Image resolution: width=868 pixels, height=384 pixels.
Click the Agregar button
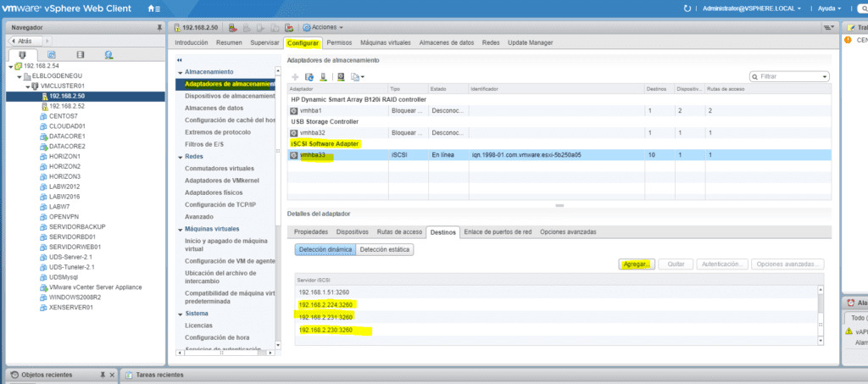pos(637,264)
